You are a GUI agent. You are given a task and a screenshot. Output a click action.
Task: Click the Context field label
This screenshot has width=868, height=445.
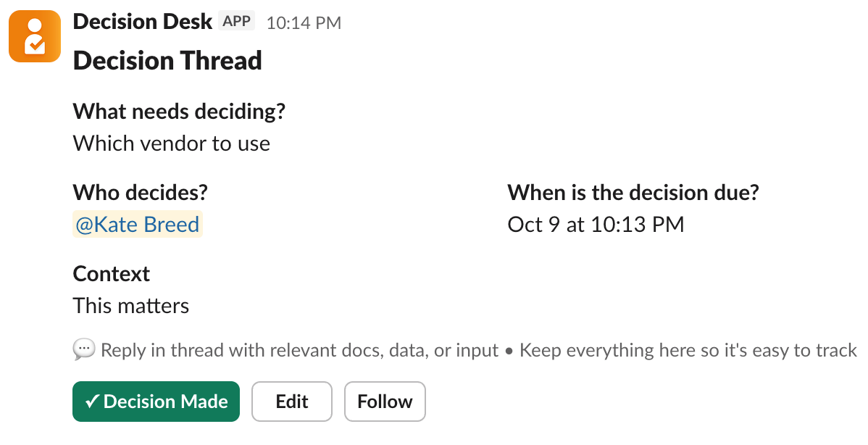pyautogui.click(x=112, y=274)
